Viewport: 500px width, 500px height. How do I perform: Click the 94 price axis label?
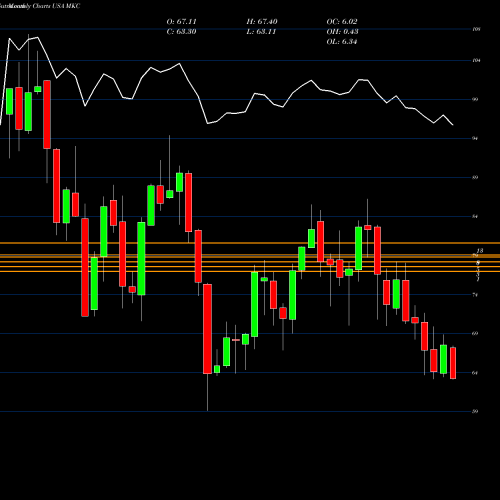(x=475, y=138)
